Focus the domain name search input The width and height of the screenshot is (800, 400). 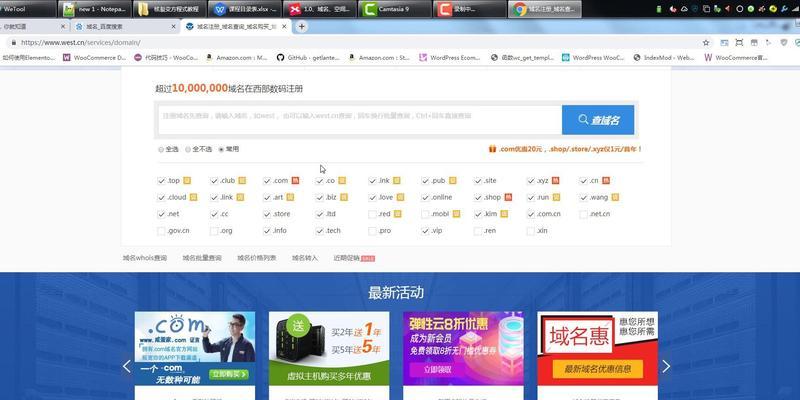(360, 120)
